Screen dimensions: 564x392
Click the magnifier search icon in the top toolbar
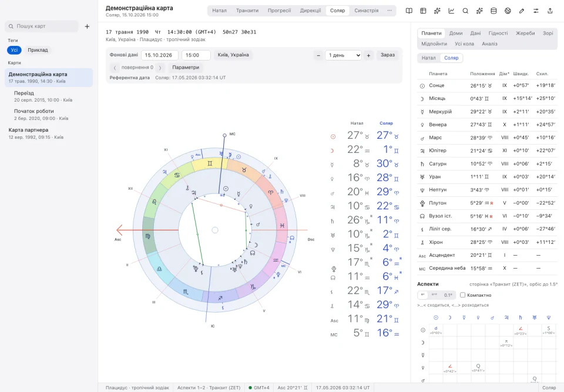(x=465, y=11)
